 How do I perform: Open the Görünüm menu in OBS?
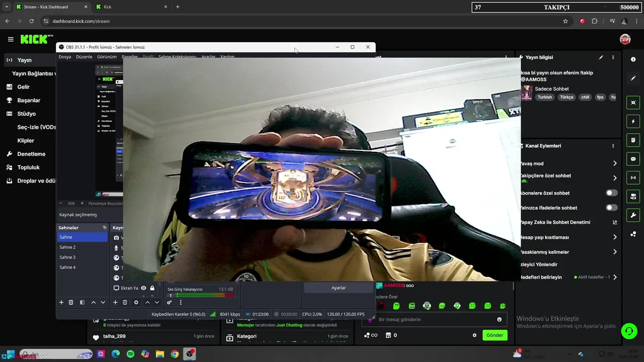[107, 57]
